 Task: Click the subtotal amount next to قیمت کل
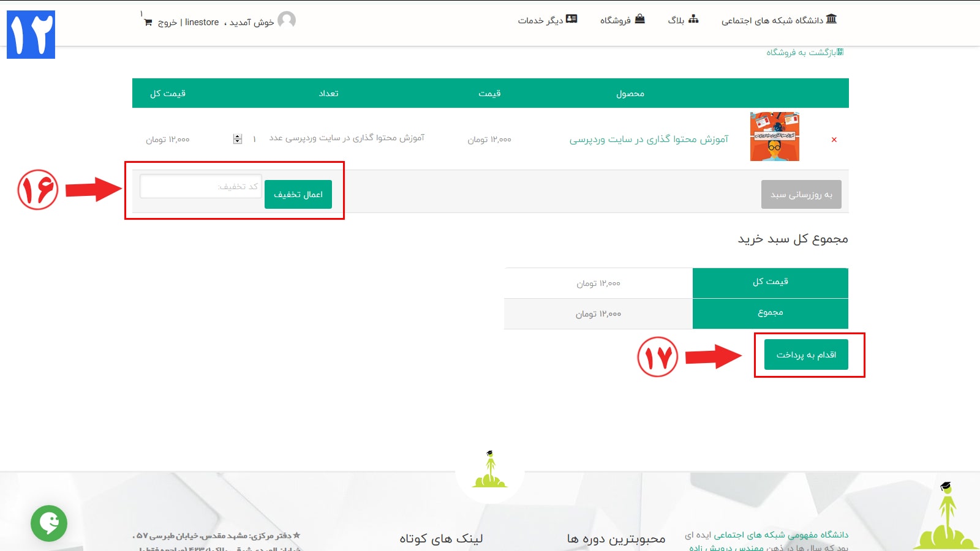(598, 283)
